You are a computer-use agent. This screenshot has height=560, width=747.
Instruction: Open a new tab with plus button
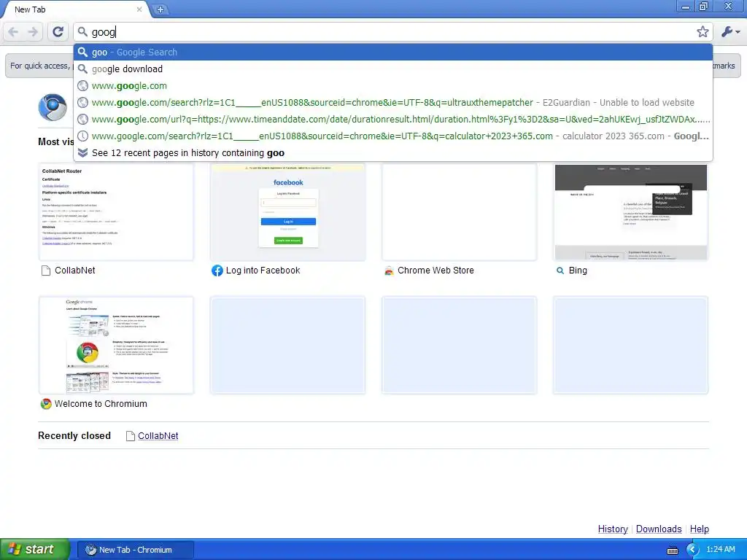click(160, 9)
